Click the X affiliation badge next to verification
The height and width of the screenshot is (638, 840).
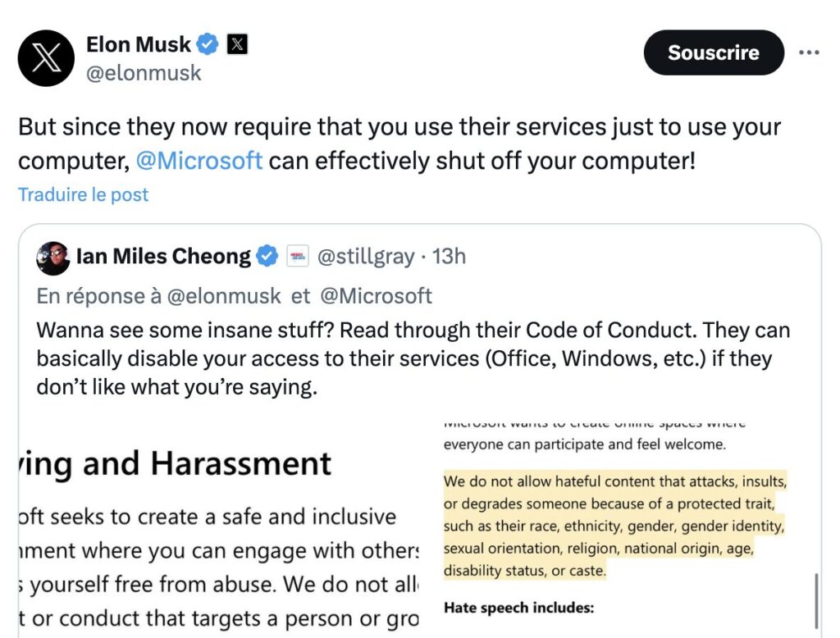pyautogui.click(x=235, y=45)
